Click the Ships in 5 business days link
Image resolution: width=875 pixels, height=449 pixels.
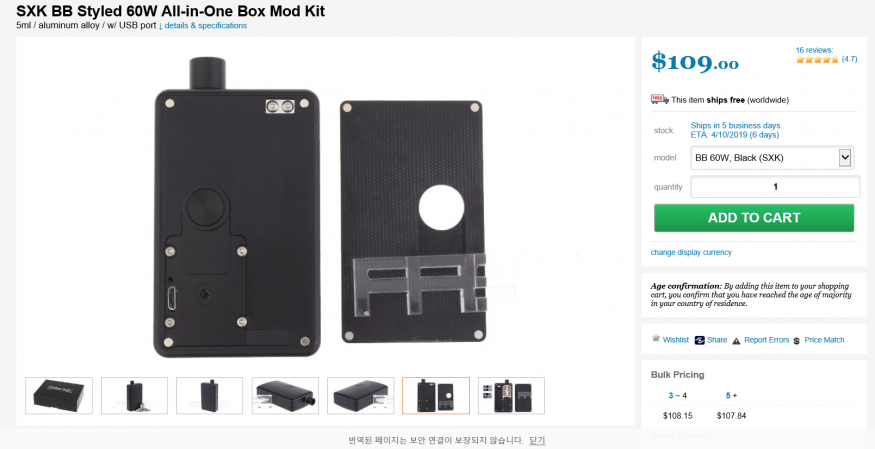(x=735, y=125)
